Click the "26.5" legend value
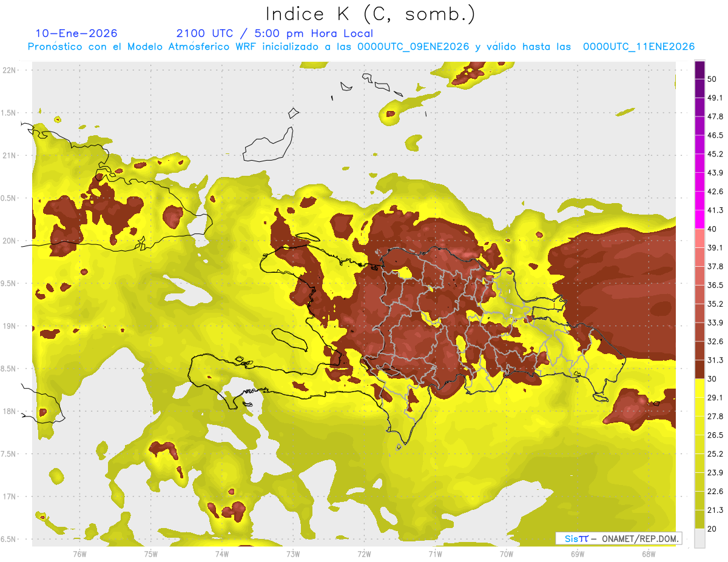728x562 pixels. (715, 435)
